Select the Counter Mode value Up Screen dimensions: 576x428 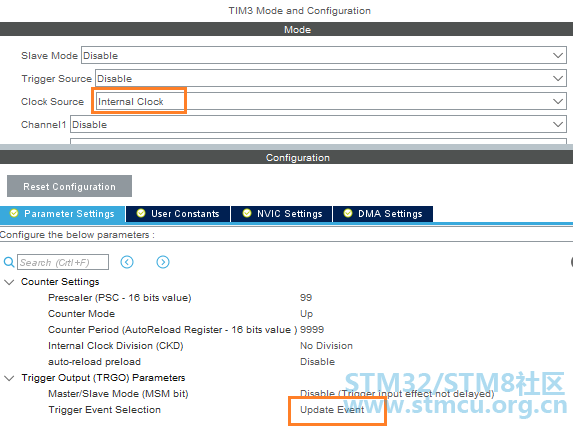coord(306,314)
